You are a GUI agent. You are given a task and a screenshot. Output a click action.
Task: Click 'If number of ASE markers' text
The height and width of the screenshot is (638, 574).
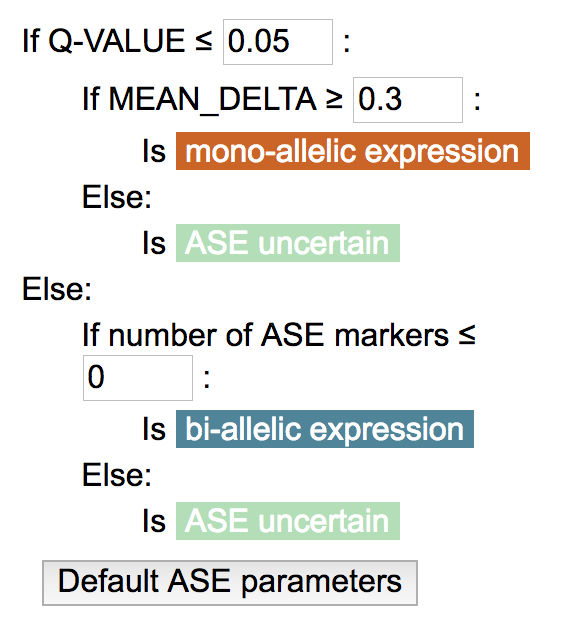coord(265,335)
